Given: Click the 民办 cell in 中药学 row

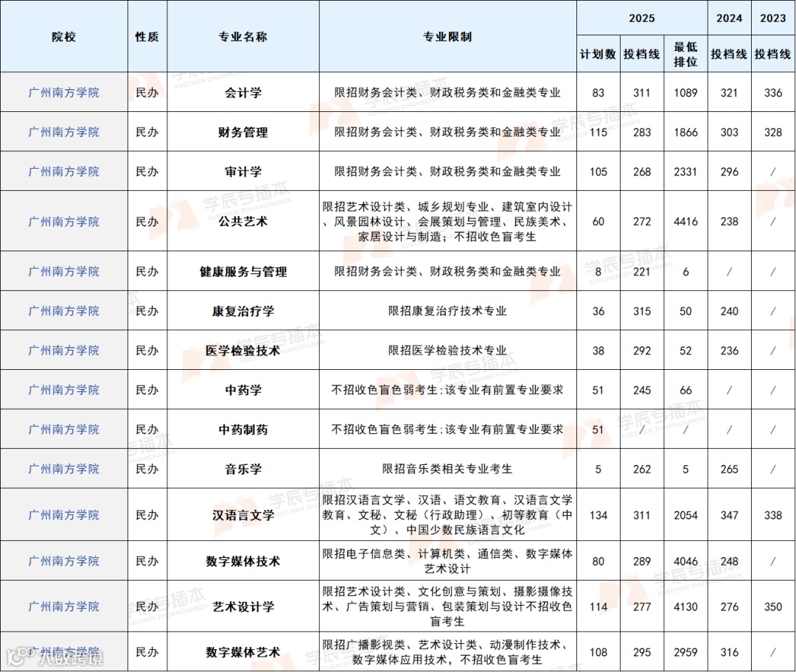Looking at the screenshot, I should click(x=147, y=390).
